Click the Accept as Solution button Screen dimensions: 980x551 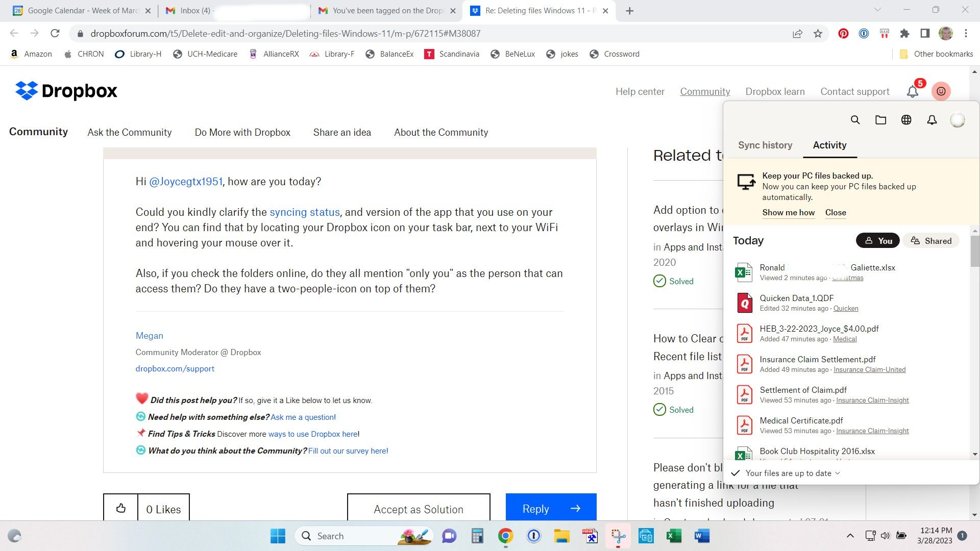pyautogui.click(x=419, y=509)
